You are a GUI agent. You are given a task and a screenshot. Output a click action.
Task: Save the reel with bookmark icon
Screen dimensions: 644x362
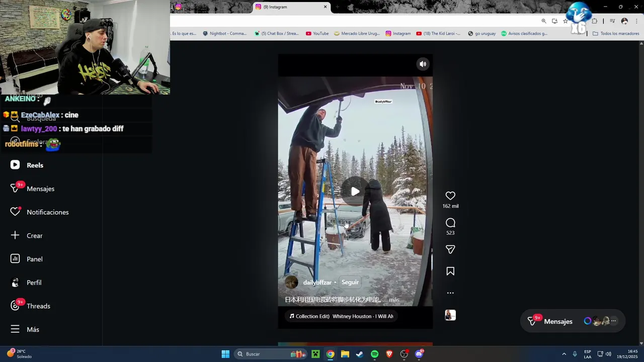point(450,271)
